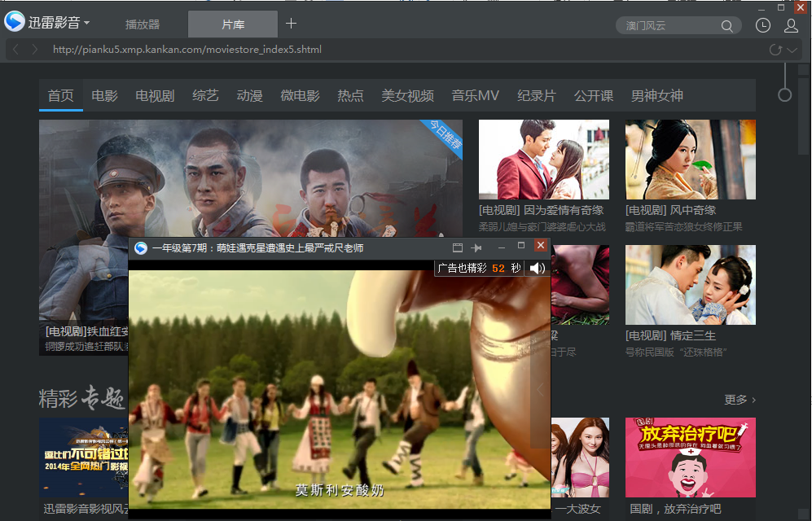Image resolution: width=812 pixels, height=521 pixels.
Task: Click the [电视剧] 情定三生 title link
Action: pyautogui.click(x=670, y=335)
